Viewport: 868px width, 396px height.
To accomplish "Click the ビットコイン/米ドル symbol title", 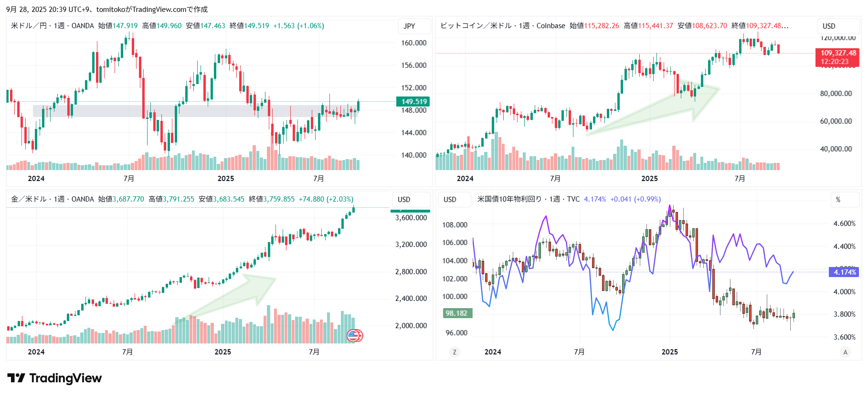I will (x=476, y=26).
